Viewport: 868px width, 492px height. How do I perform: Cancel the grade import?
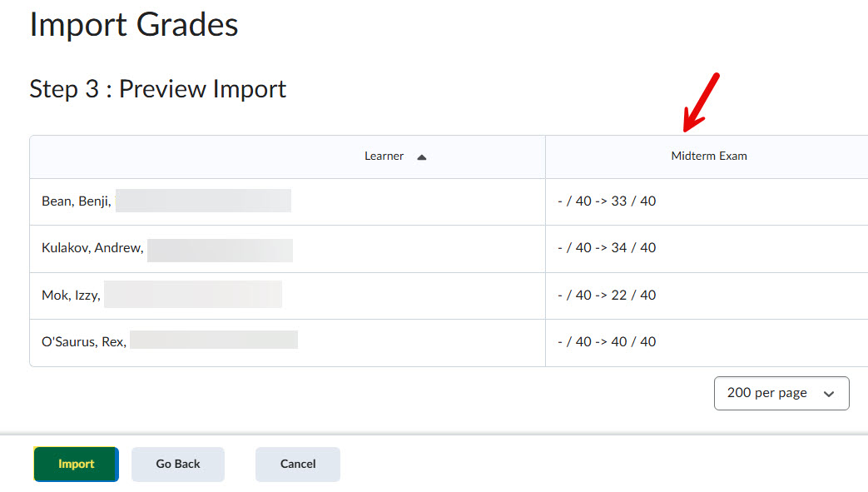[297, 464]
